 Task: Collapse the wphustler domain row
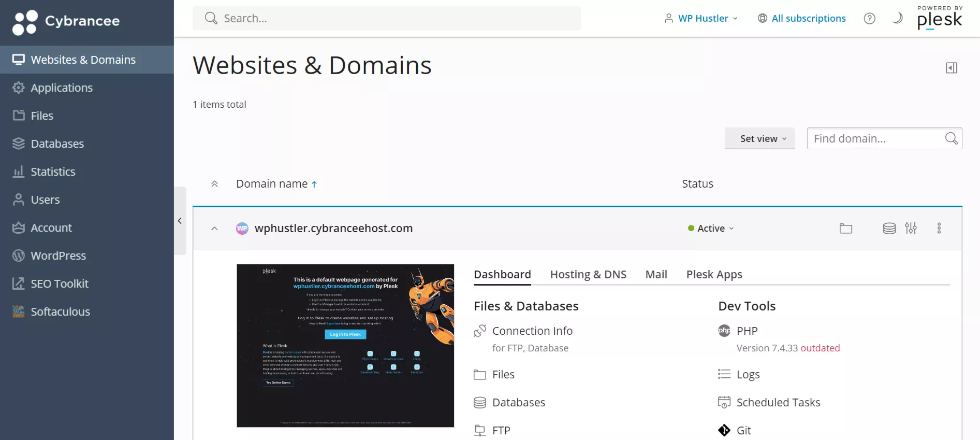pos(214,229)
